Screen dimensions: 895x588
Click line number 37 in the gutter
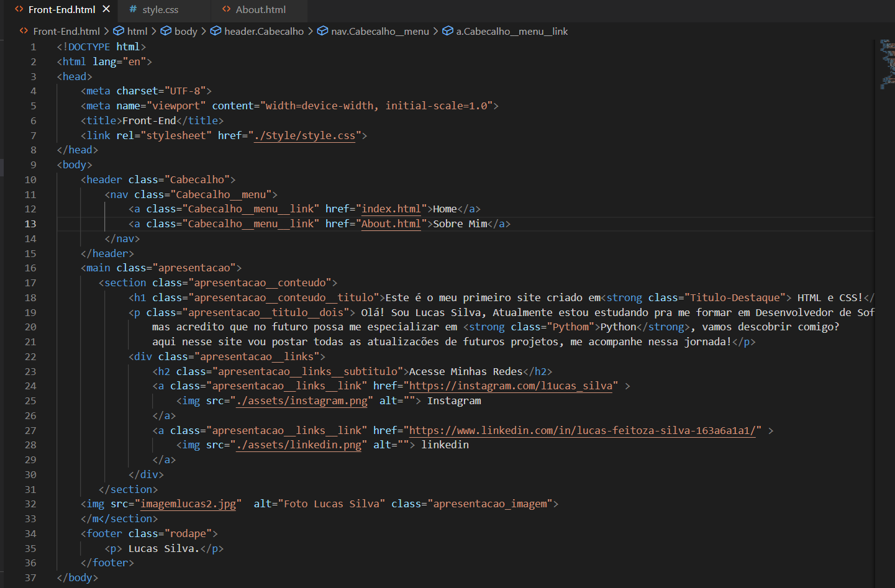click(30, 578)
